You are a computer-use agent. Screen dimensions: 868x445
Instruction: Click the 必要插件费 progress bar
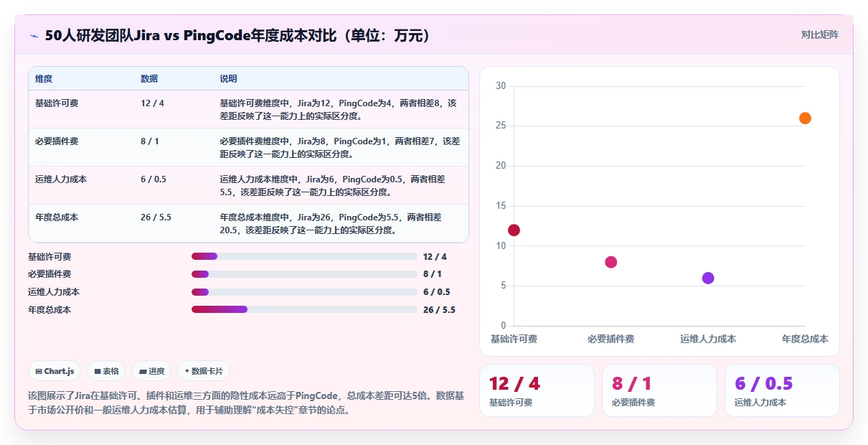pyautogui.click(x=304, y=274)
